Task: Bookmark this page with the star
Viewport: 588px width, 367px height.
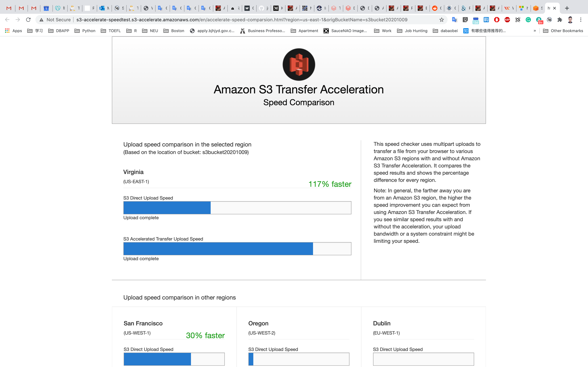Action: 441,20
